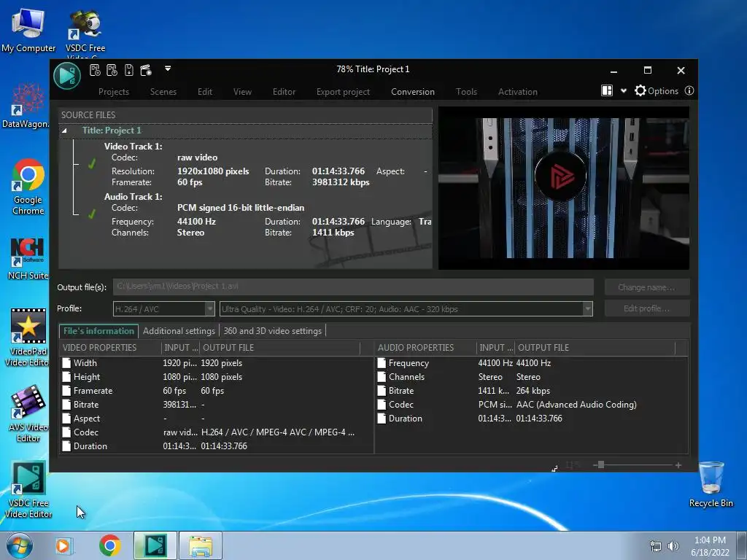This screenshot has height=560, width=747.
Task: Open the View menu
Action: (242, 92)
